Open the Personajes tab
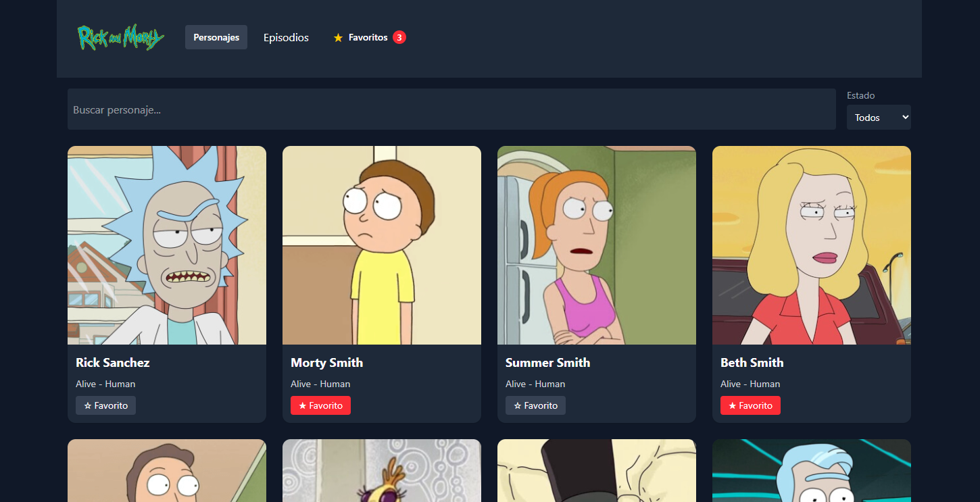The height and width of the screenshot is (502, 980). click(216, 37)
